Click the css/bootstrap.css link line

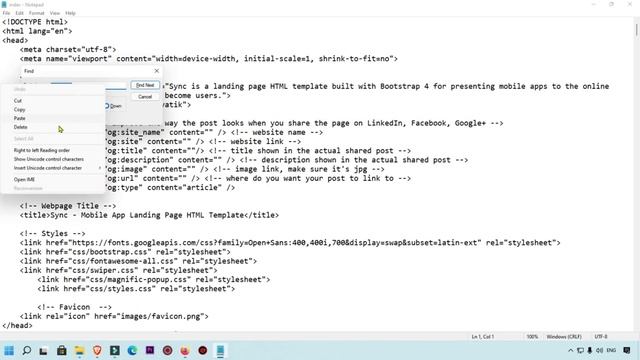[125, 252]
